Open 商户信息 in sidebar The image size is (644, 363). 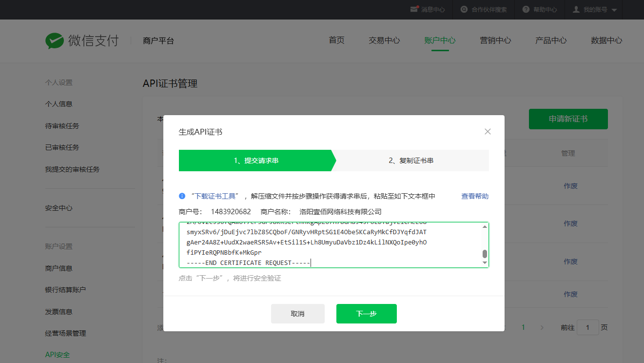[x=59, y=268]
